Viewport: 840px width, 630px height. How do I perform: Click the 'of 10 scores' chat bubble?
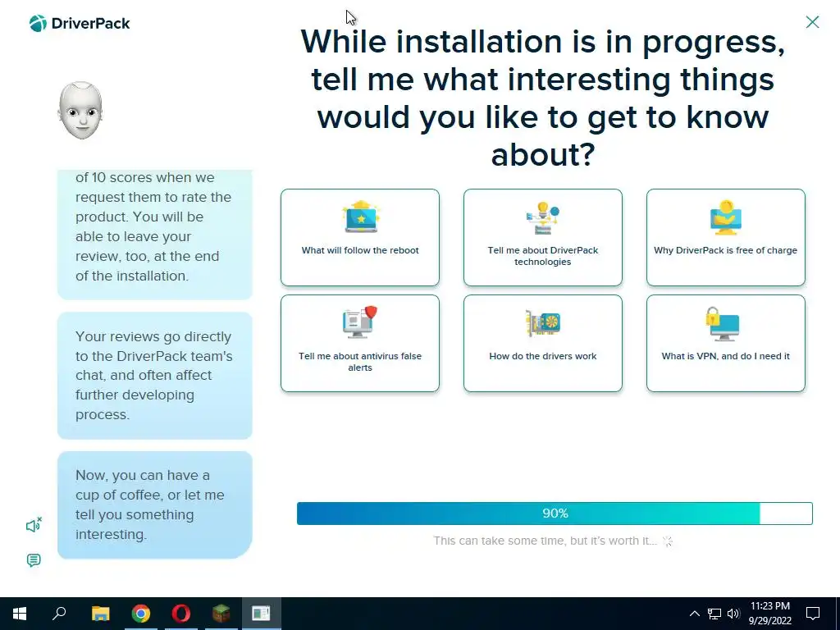pyautogui.click(x=155, y=235)
